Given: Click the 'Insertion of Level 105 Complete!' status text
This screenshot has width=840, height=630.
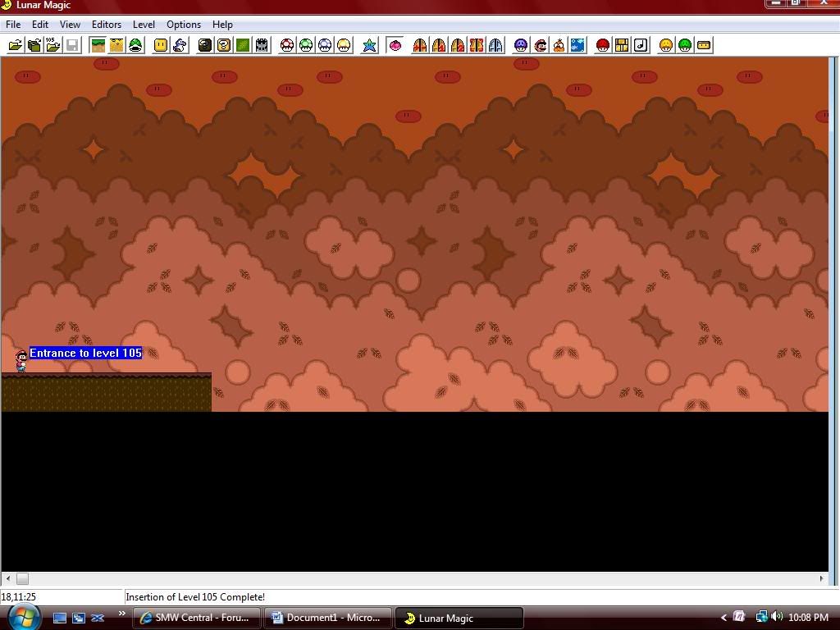Looking at the screenshot, I should 195,597.
